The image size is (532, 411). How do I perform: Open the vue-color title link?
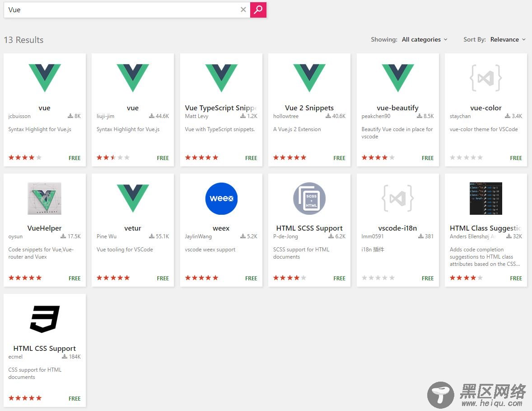point(486,108)
